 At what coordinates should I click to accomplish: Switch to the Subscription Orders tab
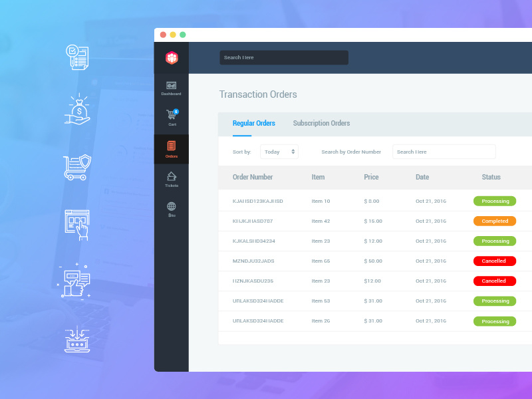point(321,123)
